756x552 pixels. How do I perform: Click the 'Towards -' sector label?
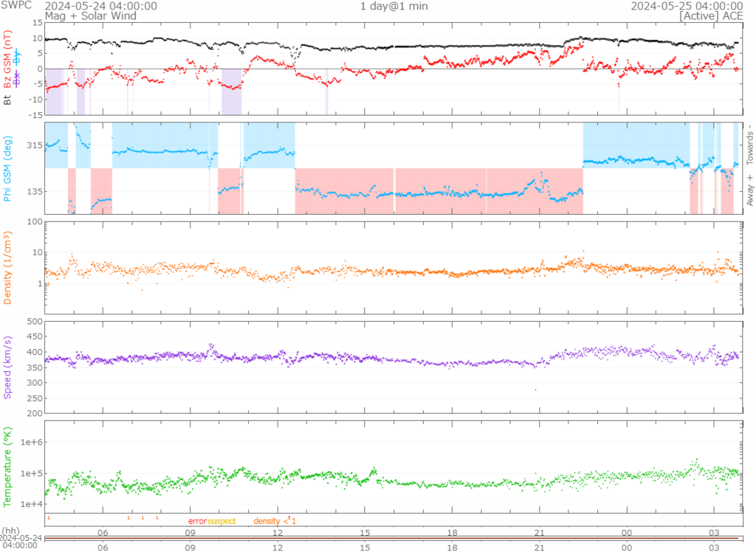point(750,142)
